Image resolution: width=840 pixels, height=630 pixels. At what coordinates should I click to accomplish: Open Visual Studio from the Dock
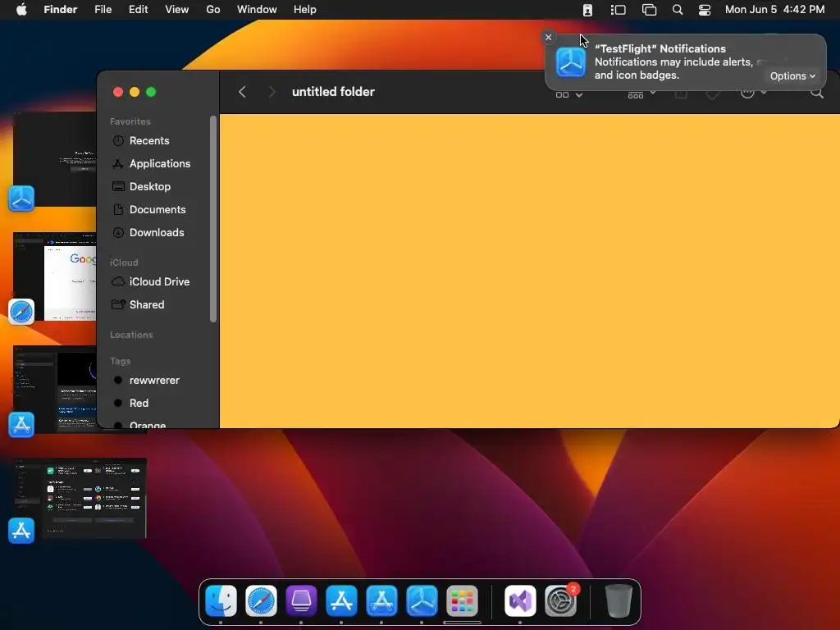click(x=520, y=600)
